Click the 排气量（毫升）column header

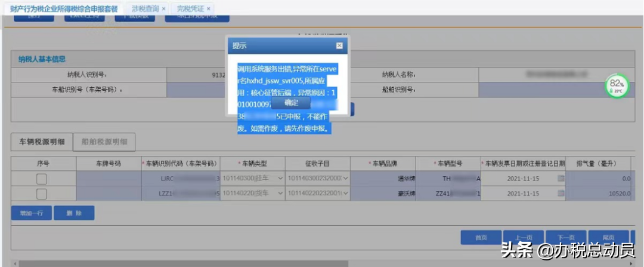(597, 164)
